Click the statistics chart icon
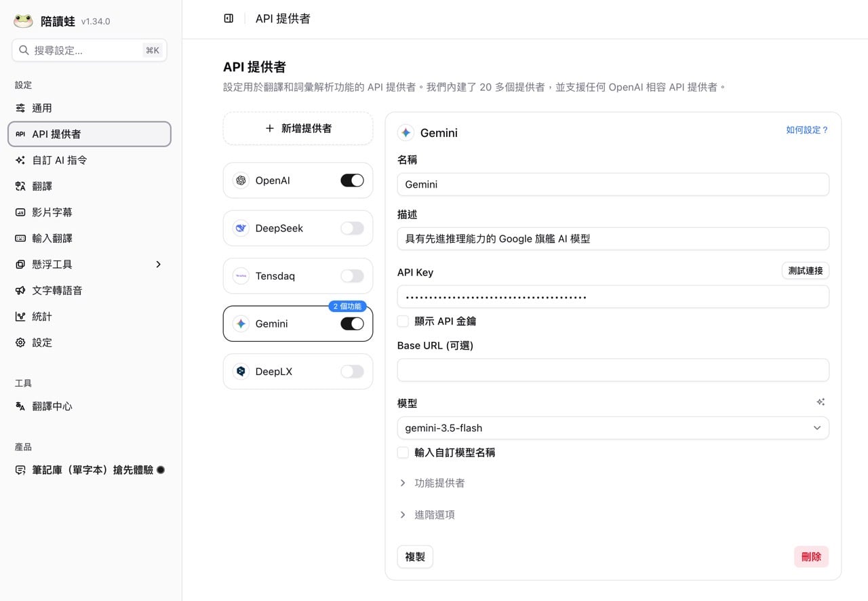Image resolution: width=868 pixels, height=601 pixels. point(20,316)
